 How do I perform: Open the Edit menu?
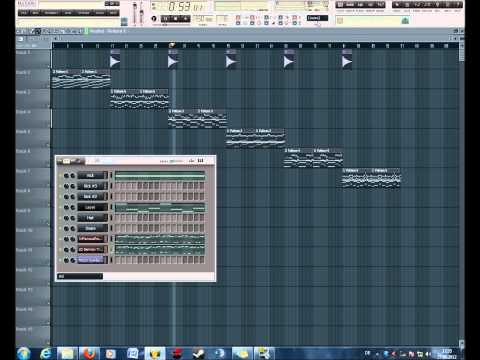click(36, 13)
